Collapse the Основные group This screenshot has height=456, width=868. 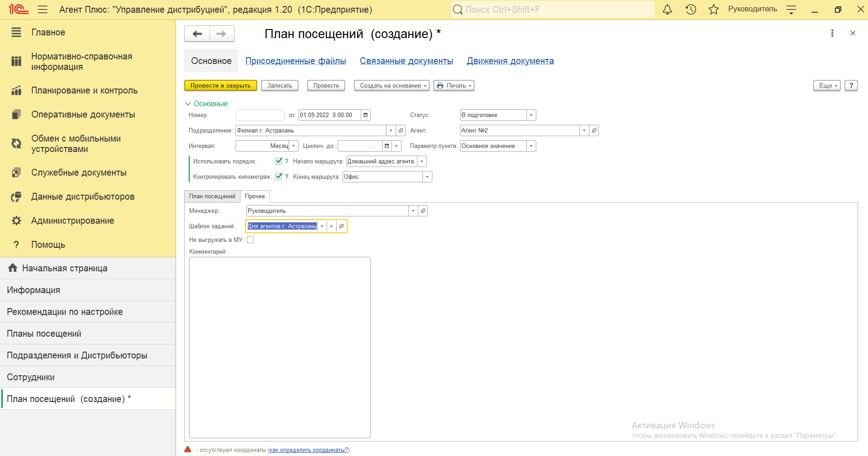(206, 103)
